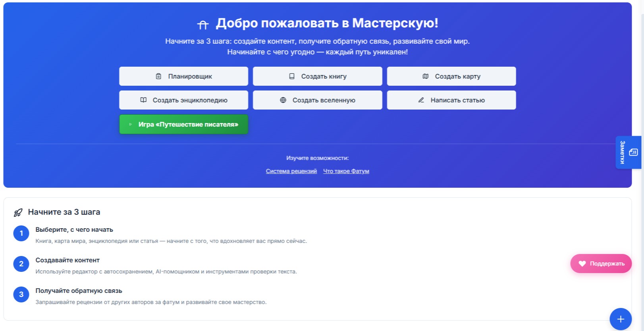This screenshot has width=644, height=331.
Task: Click the Создать книгу button
Action: (318, 76)
